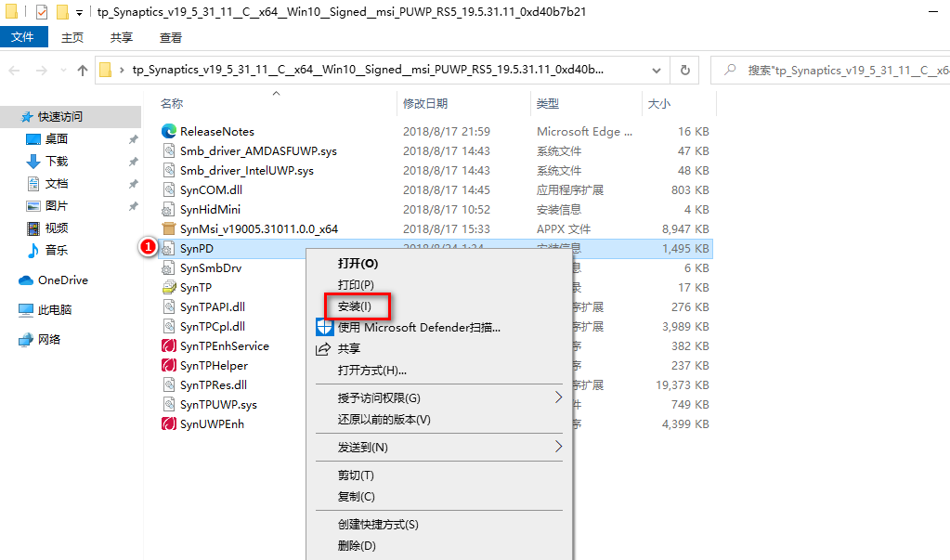Click the ReleaseNotes Edge file icon
Image resolution: width=950 pixels, height=560 pixels.
[x=168, y=131]
